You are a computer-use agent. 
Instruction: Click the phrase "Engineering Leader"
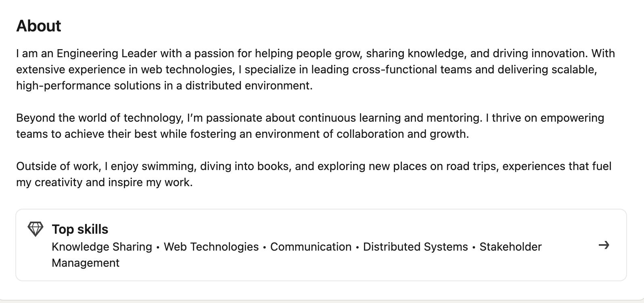[107, 53]
